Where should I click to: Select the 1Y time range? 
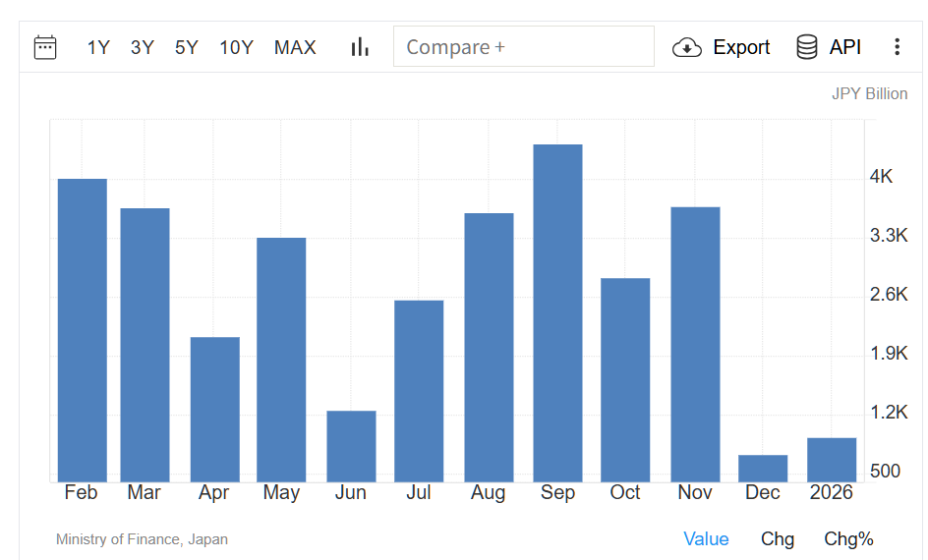click(x=98, y=47)
